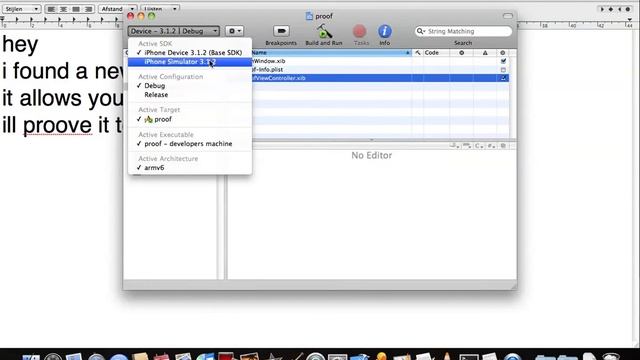Viewport: 640px width, 360px height.
Task: Open the blue Info inspector icon
Action: [384, 31]
